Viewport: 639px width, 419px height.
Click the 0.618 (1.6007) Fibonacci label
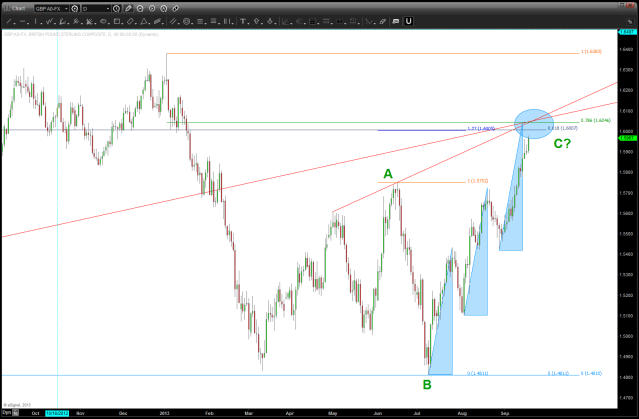coord(563,128)
